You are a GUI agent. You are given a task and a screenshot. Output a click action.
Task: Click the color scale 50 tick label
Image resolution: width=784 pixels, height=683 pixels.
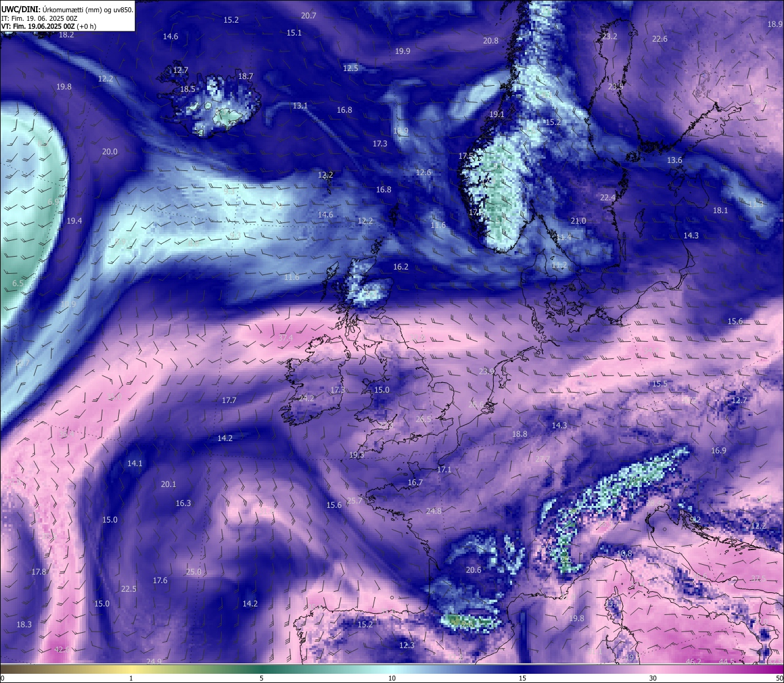pyautogui.click(x=779, y=679)
